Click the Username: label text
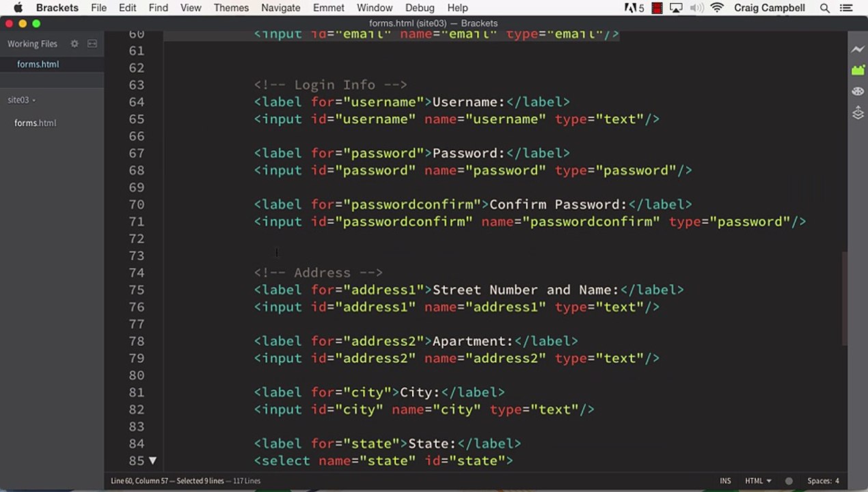The image size is (868, 492). (x=468, y=102)
